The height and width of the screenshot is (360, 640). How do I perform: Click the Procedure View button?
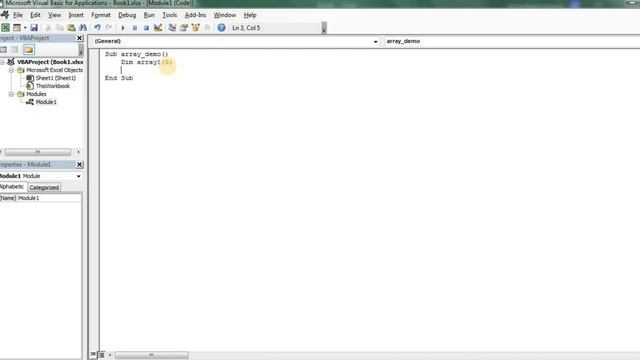(x=93, y=354)
